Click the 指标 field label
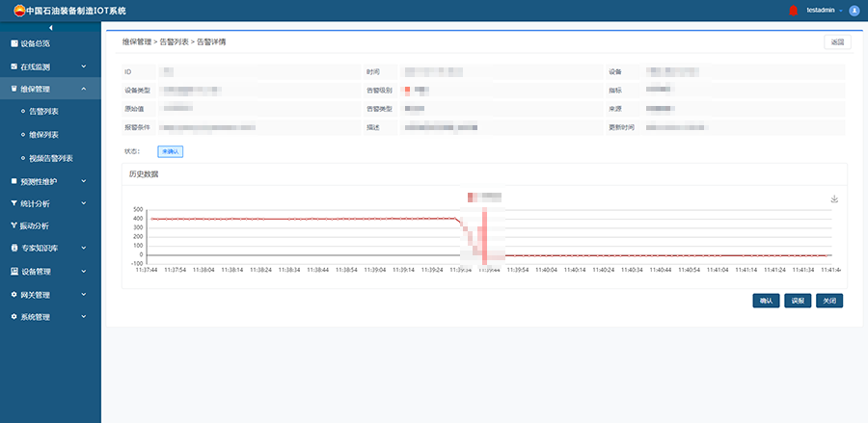 coord(615,91)
